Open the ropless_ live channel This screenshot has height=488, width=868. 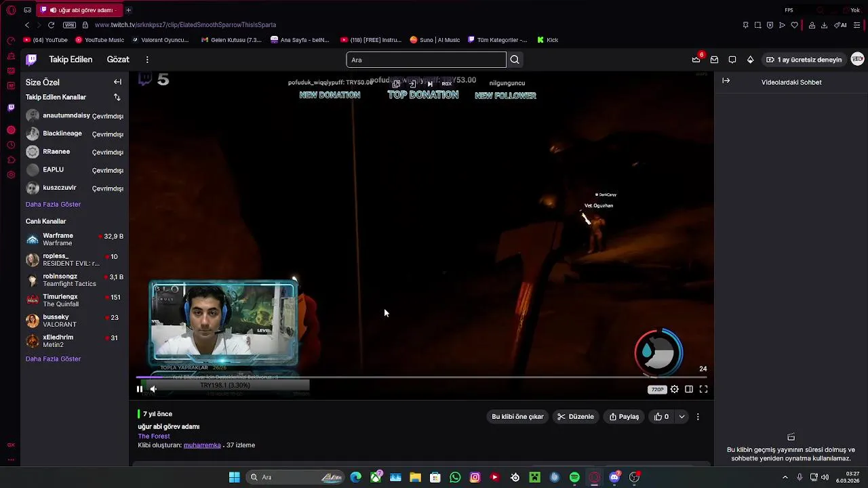click(75, 260)
